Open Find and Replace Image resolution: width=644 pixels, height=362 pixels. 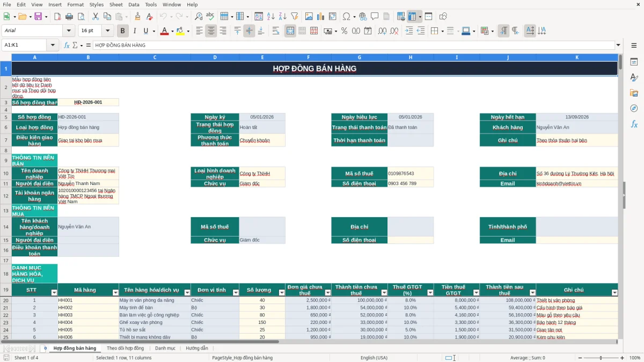[x=198, y=17]
